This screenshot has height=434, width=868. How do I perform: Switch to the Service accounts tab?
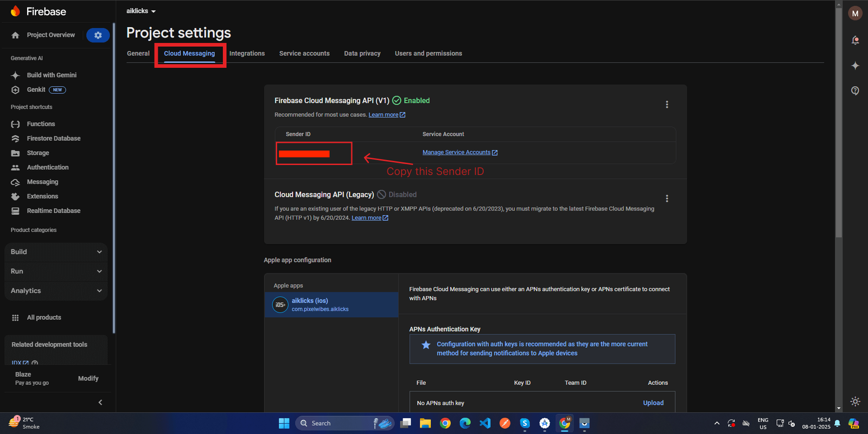[304, 53]
